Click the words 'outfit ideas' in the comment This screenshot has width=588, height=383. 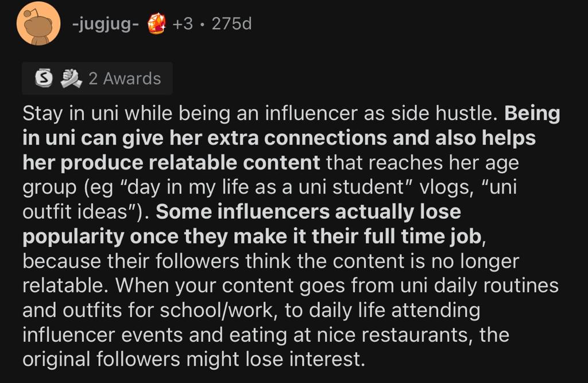[75, 211]
